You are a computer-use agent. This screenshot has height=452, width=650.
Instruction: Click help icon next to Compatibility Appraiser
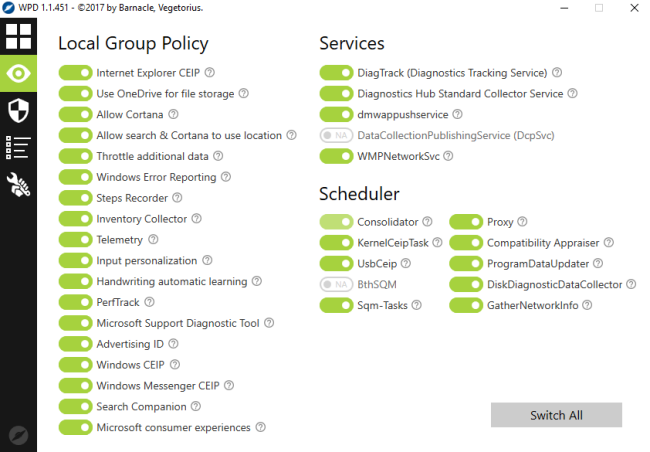coord(609,243)
